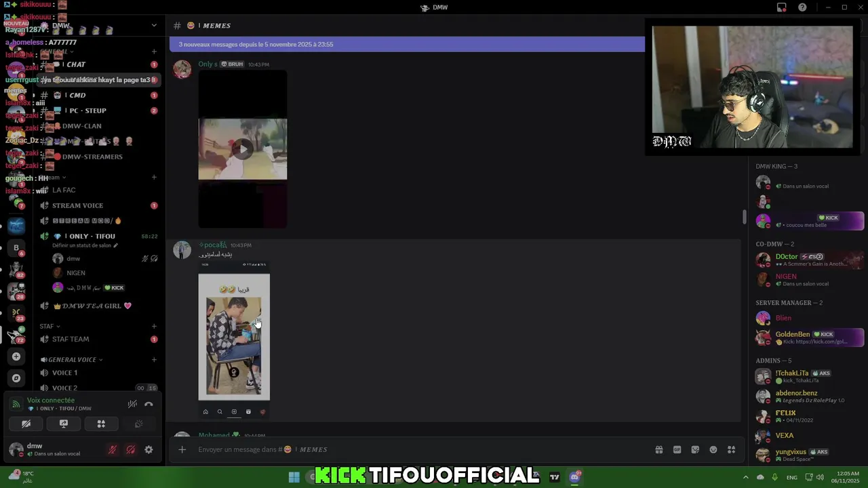Open server icon with 72 badge
868x488 pixels.
(16, 335)
